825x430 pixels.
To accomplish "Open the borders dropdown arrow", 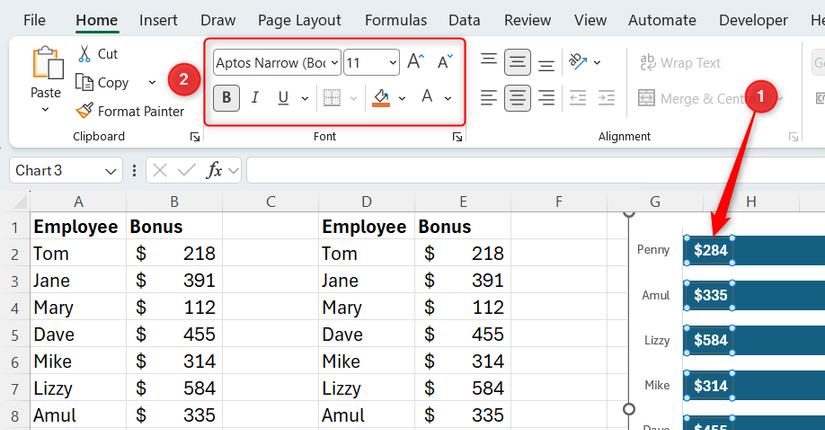I will tap(354, 98).
